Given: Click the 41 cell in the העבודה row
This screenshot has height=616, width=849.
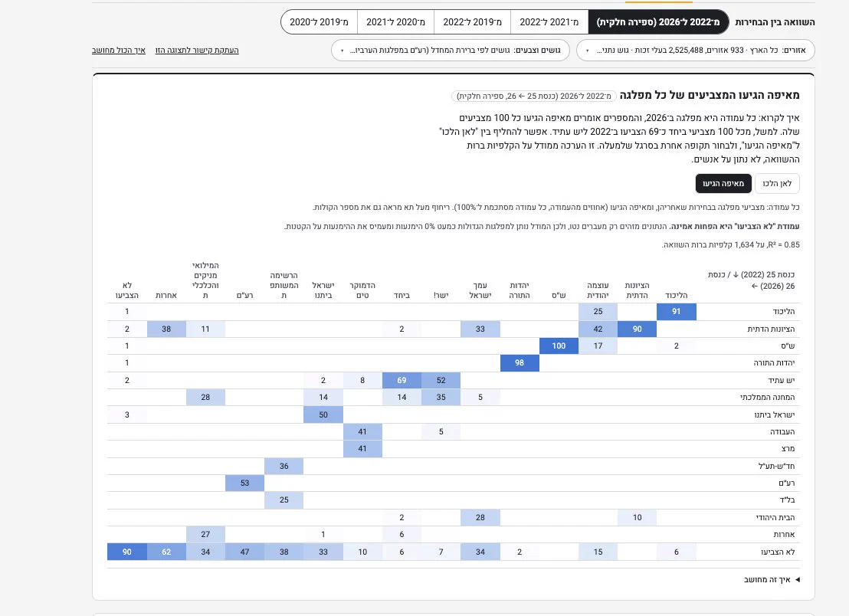Looking at the screenshot, I should [x=362, y=431].
